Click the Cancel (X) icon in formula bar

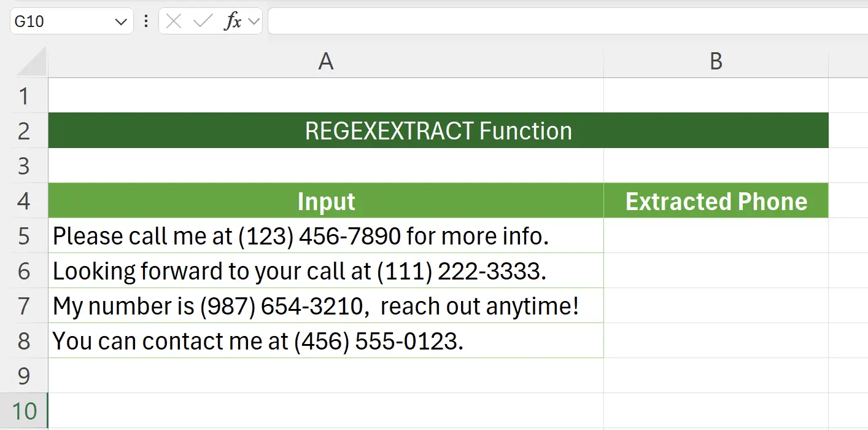[172, 21]
